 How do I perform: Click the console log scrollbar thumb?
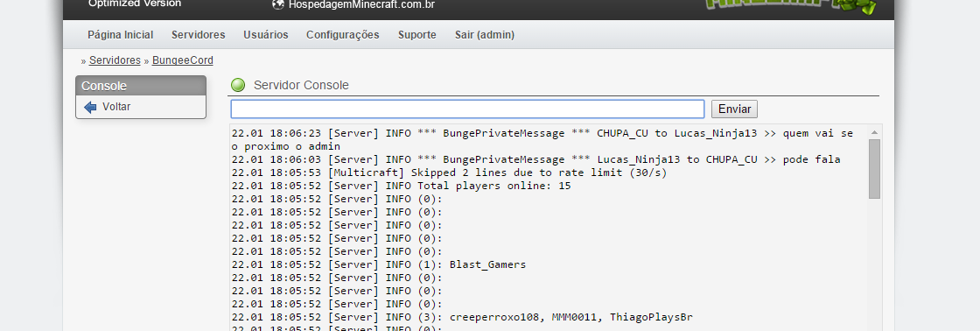(874, 169)
